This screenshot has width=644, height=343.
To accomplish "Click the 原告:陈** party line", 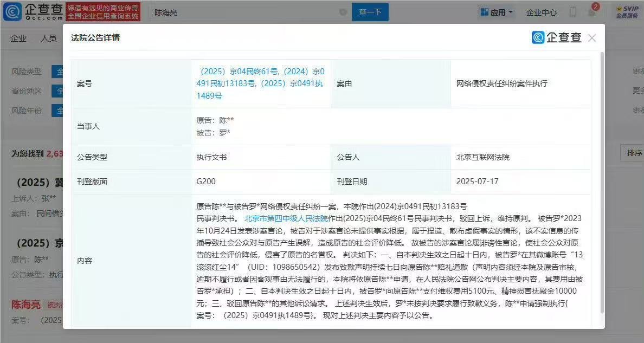I will point(215,120).
